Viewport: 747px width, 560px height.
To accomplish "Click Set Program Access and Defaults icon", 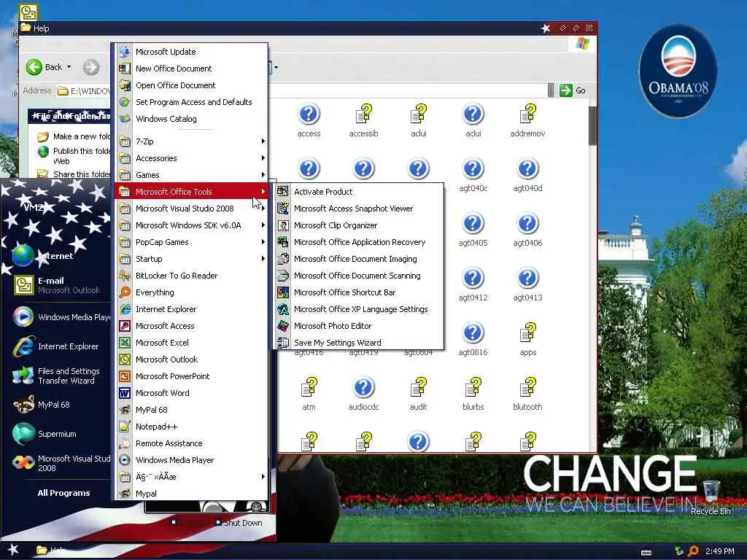I will [x=125, y=102].
